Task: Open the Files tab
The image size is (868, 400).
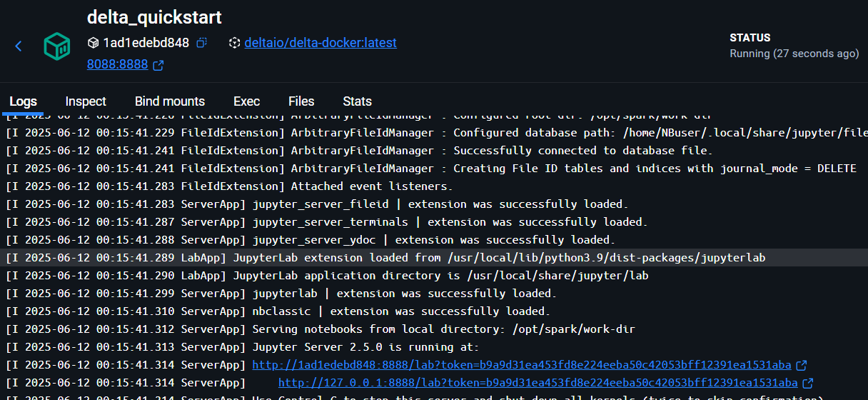Action: click(x=301, y=101)
